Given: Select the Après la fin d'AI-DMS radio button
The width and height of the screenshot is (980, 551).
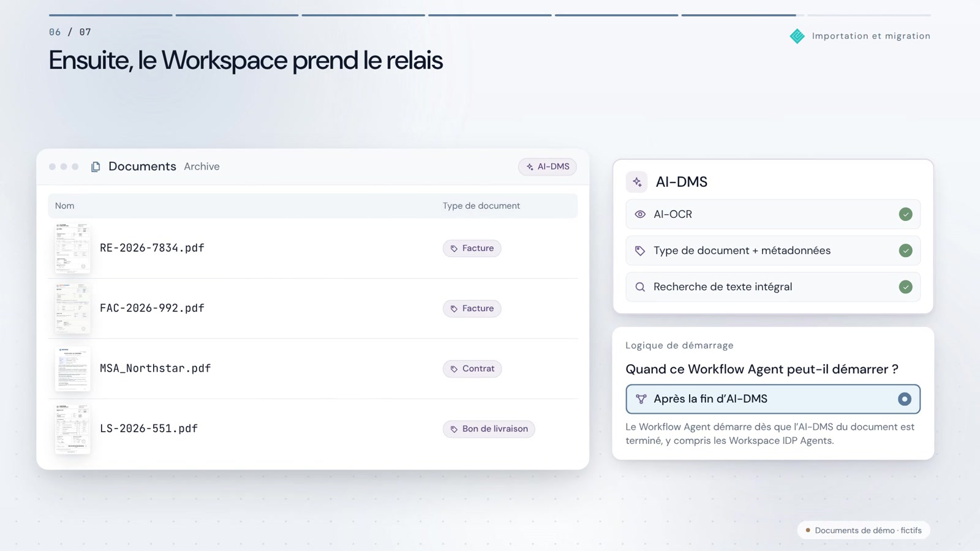Looking at the screenshot, I should [904, 399].
